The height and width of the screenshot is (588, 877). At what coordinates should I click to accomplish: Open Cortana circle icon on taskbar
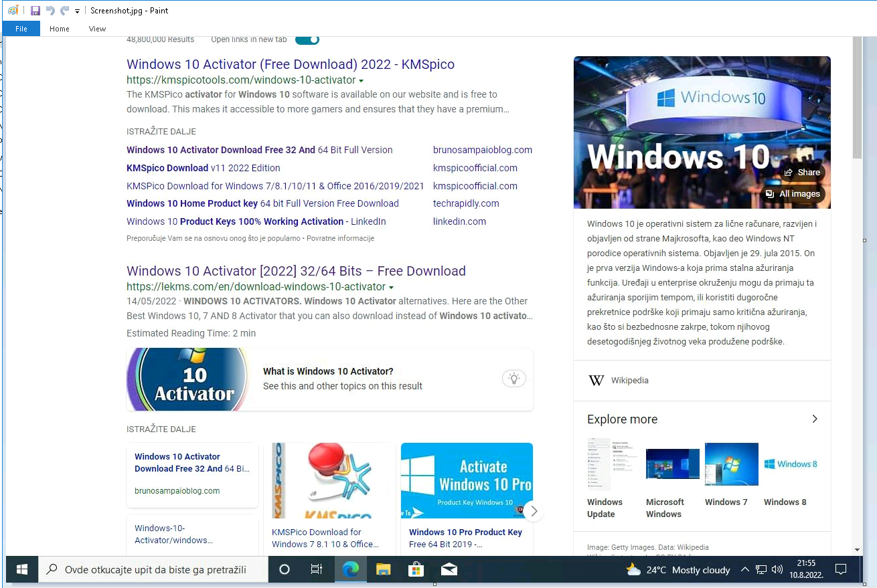point(285,569)
